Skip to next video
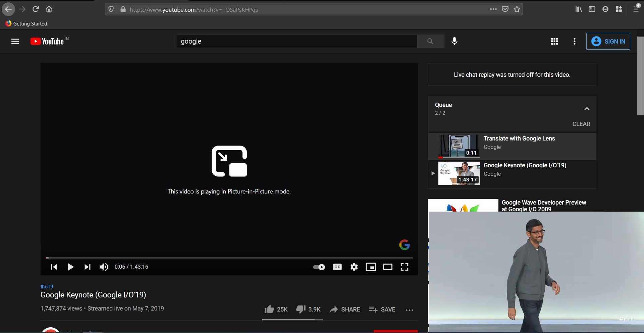 pyautogui.click(x=87, y=267)
